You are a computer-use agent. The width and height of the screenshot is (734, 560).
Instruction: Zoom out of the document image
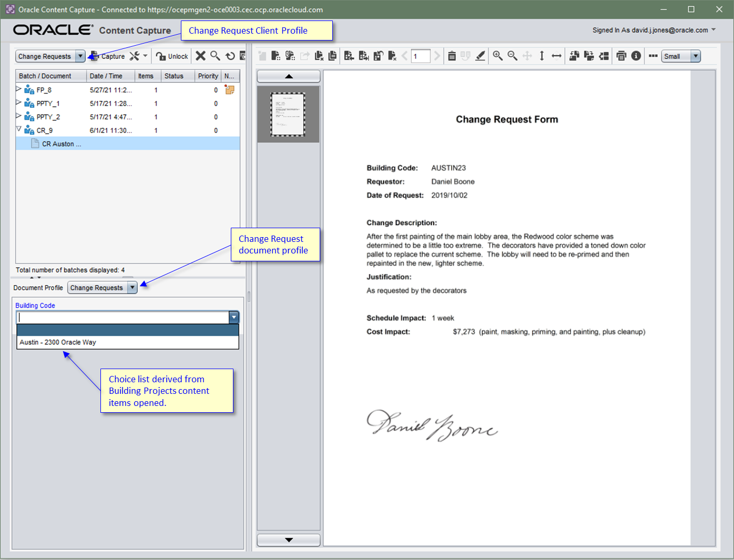(x=512, y=56)
